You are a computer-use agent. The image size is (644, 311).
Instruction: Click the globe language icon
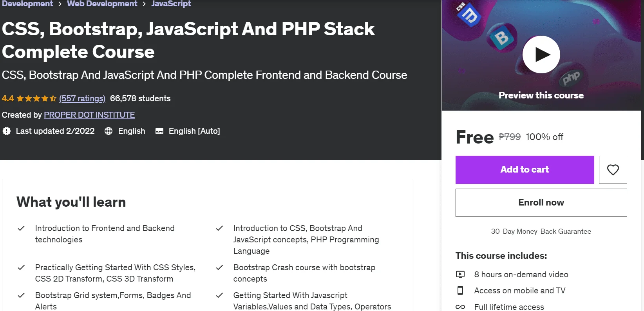(x=109, y=131)
